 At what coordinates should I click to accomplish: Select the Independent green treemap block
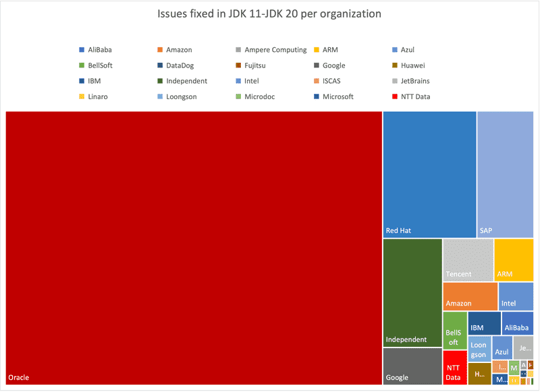coord(412,292)
